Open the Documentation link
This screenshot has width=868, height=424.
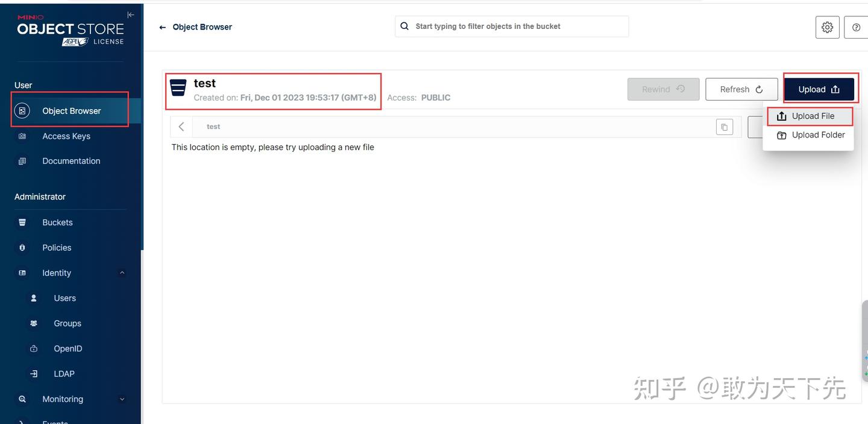[x=71, y=161]
